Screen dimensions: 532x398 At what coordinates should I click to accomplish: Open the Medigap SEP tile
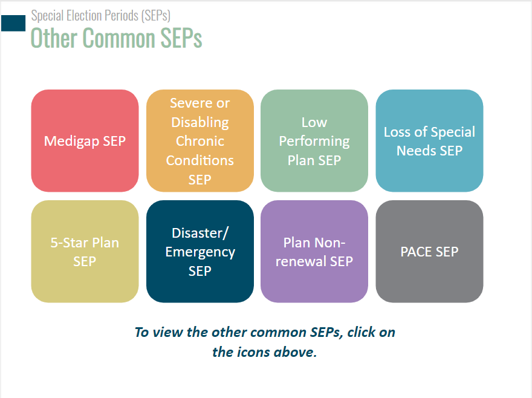[85, 140]
